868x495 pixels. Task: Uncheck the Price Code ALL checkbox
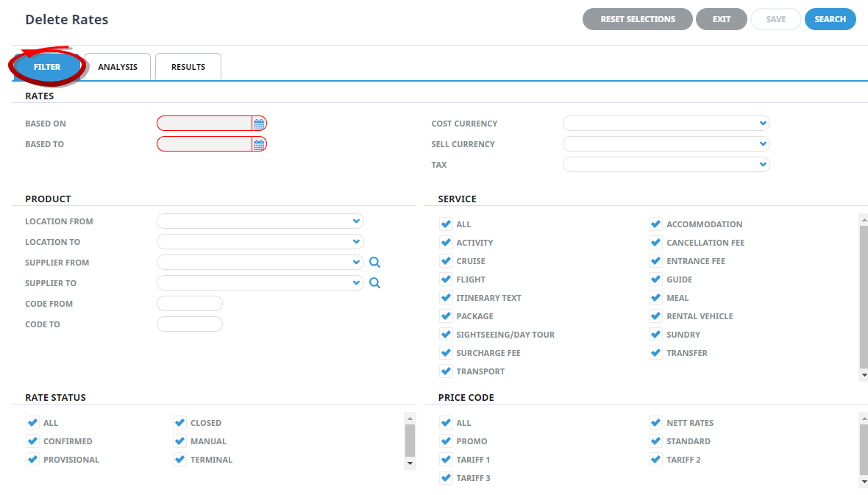coord(446,423)
